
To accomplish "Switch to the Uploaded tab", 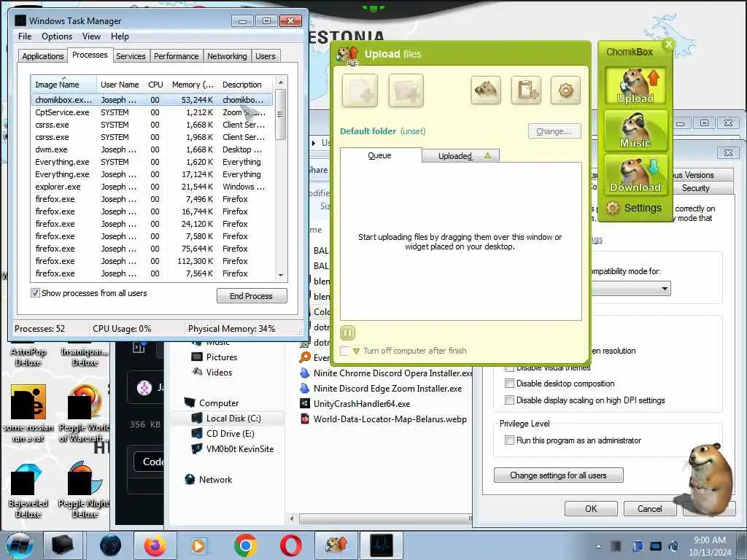I will click(461, 156).
